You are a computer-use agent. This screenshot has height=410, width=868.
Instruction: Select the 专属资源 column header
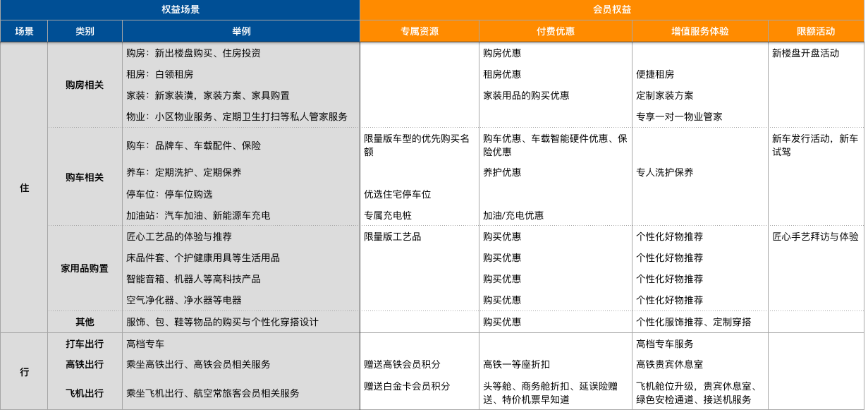click(x=420, y=31)
